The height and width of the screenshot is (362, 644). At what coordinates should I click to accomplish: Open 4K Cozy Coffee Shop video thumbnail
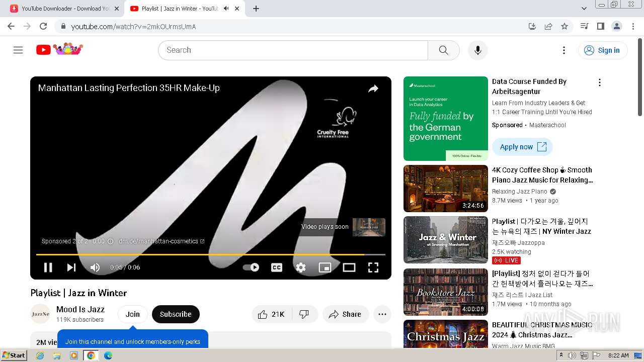(x=446, y=189)
